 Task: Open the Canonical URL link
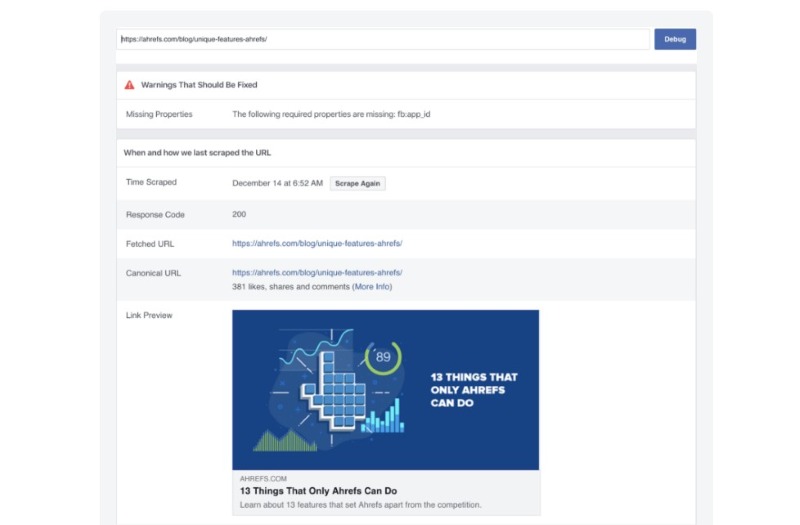(x=317, y=272)
